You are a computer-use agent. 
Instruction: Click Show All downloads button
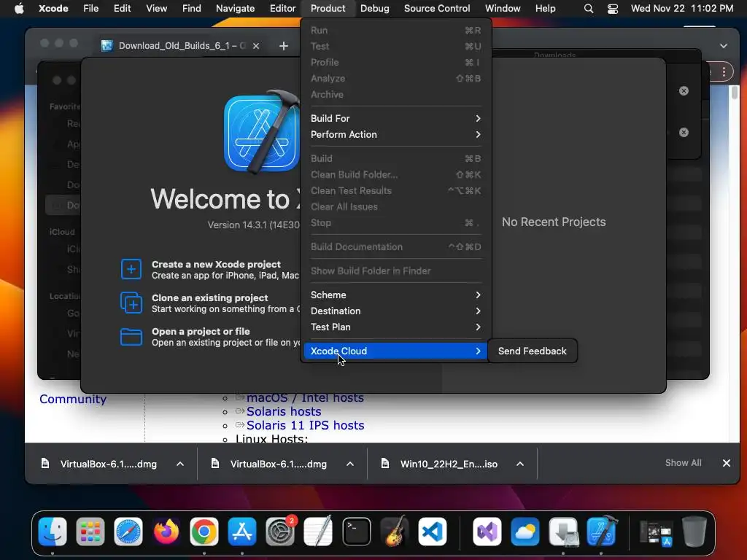(x=683, y=463)
